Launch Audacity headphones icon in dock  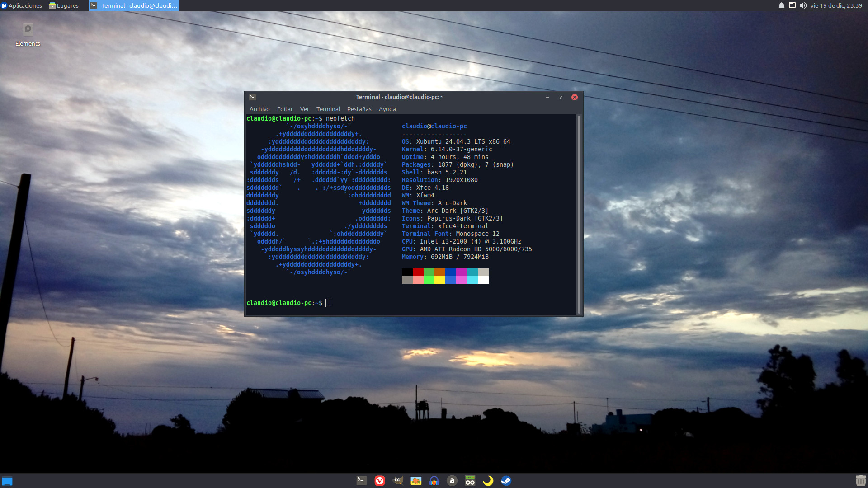[434, 481]
